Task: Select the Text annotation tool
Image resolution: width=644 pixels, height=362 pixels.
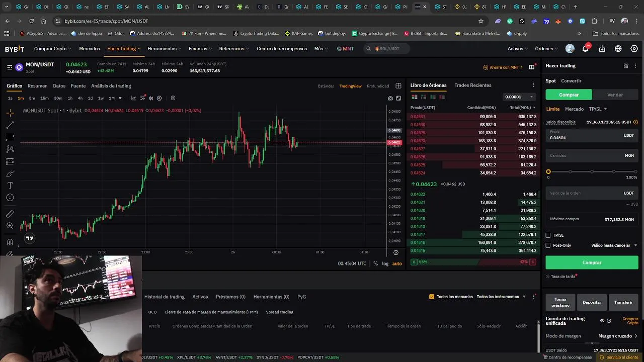Action: (x=10, y=186)
